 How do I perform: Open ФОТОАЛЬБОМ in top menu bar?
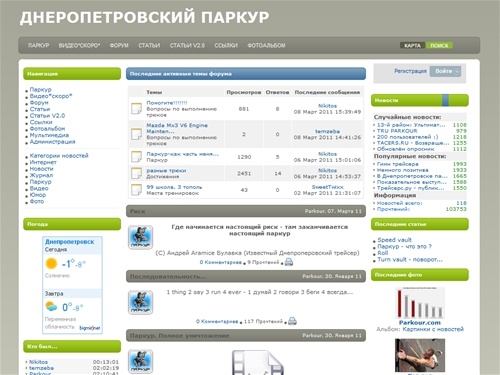click(266, 45)
